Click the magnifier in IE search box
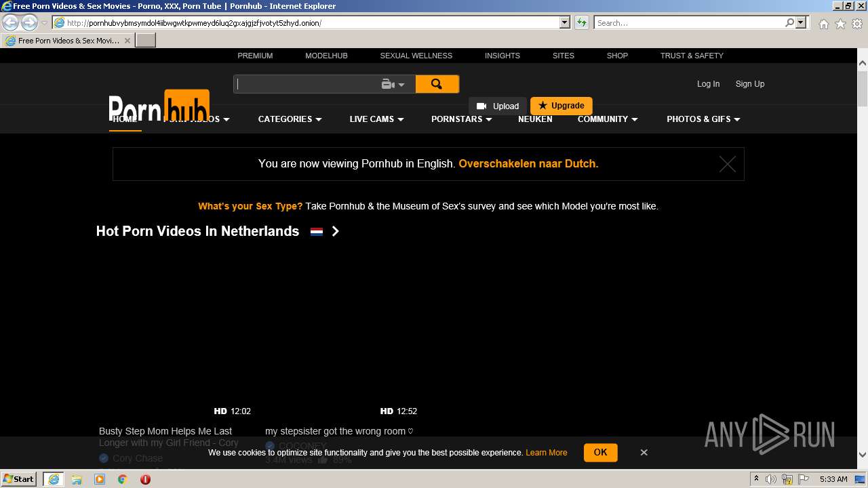This screenshot has width=868, height=488. point(789,22)
